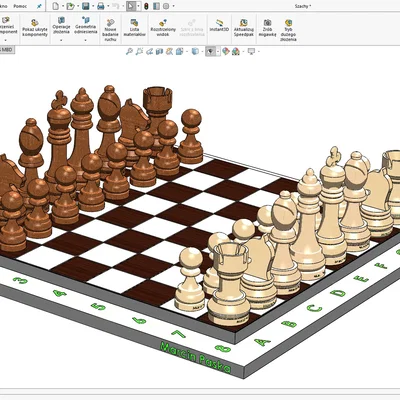Click the Dynamic Annotation Views icon
Screen dimensions: 400x400
coord(169,51)
